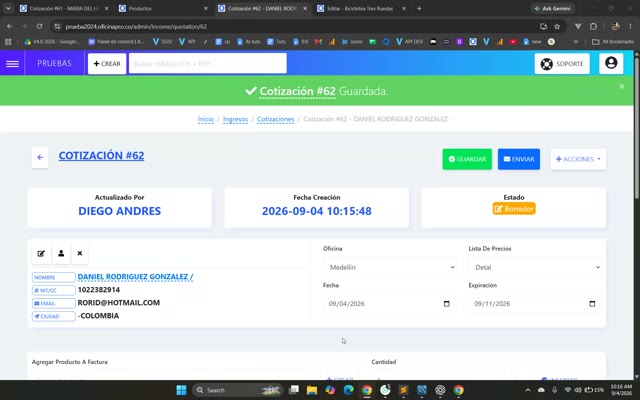The width and height of the screenshot is (640, 400).
Task: Click the NOMBRE label tag
Action: point(53,277)
